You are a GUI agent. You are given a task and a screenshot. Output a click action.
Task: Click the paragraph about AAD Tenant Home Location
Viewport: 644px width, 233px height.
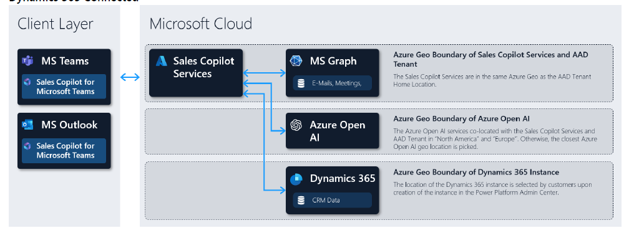coord(492,80)
